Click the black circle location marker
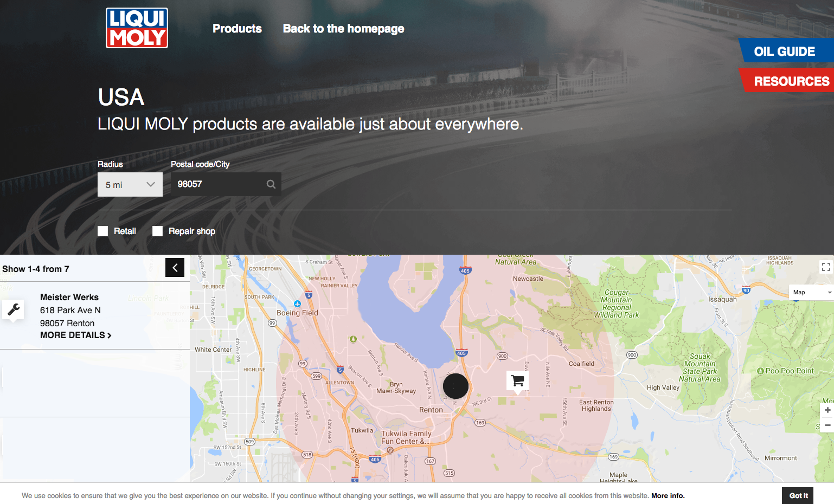The image size is (834, 504). 456,386
